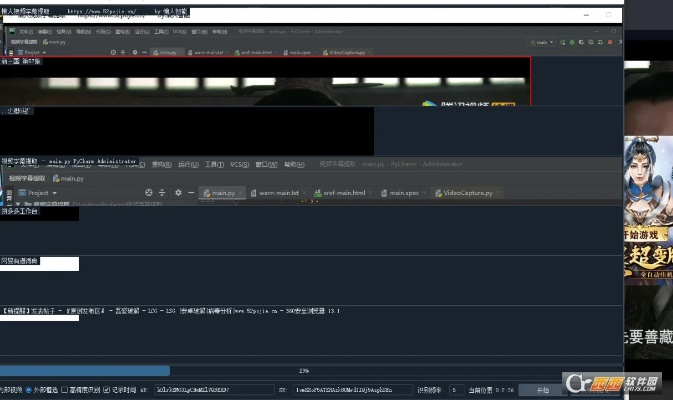Click the 52pojie forum post title line

click(x=171, y=311)
